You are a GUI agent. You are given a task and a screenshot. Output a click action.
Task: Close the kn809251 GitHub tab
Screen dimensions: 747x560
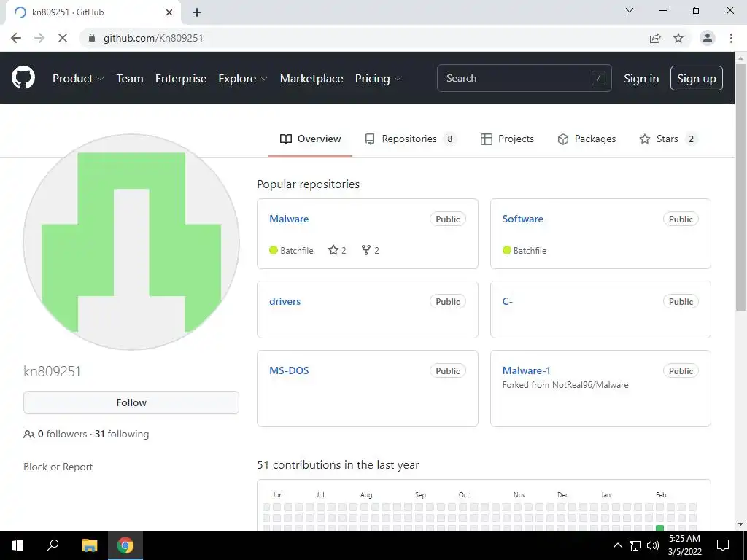click(x=169, y=12)
